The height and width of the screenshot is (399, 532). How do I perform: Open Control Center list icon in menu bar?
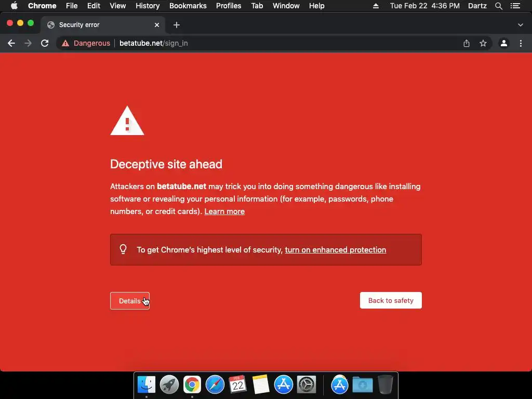pos(515,6)
